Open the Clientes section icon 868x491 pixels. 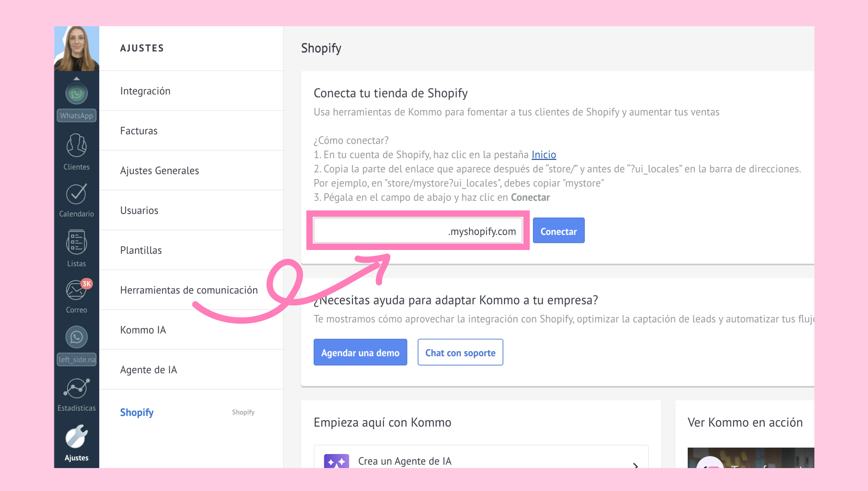coord(76,146)
